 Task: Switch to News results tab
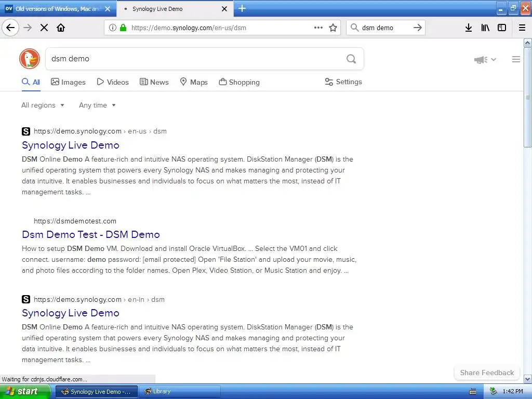pos(154,82)
